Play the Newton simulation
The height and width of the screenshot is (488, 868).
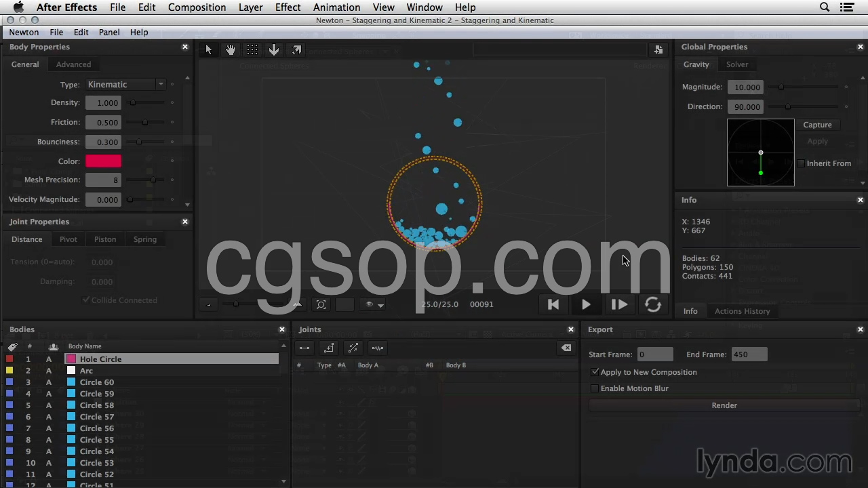tap(586, 304)
